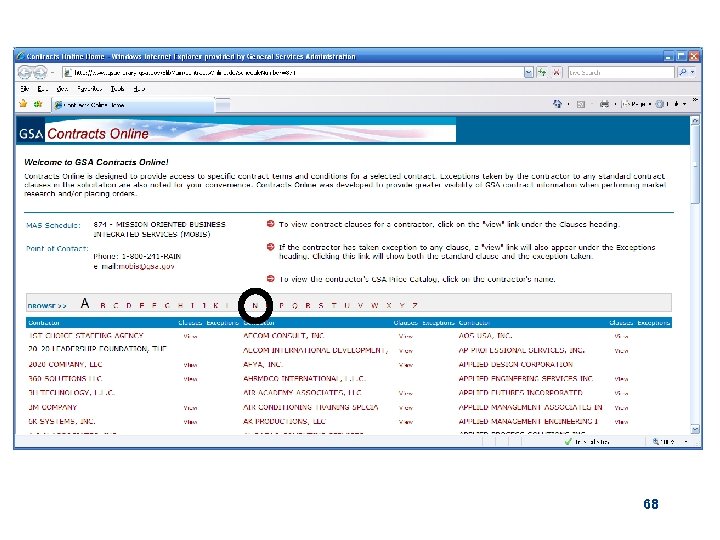
Task: Select the Contracts Online Home tab
Action: pos(133,105)
